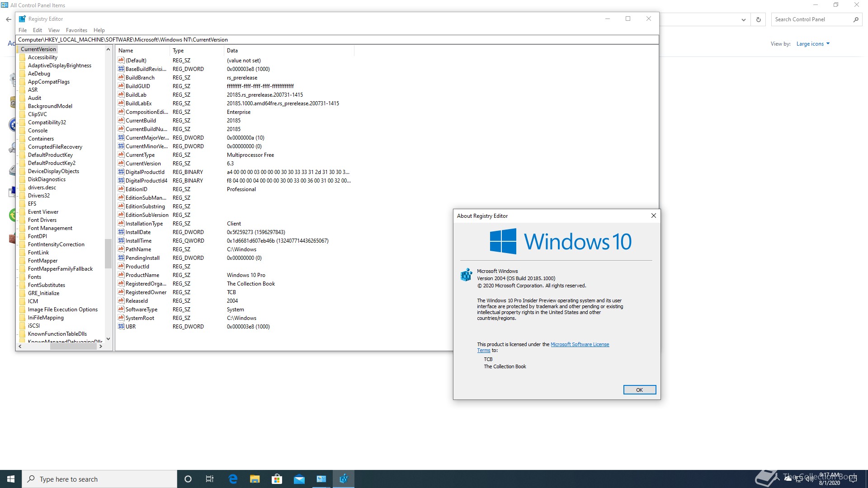The width and height of the screenshot is (868, 488).
Task: Select the BuildBranch value icon
Action: pyautogui.click(x=121, y=77)
